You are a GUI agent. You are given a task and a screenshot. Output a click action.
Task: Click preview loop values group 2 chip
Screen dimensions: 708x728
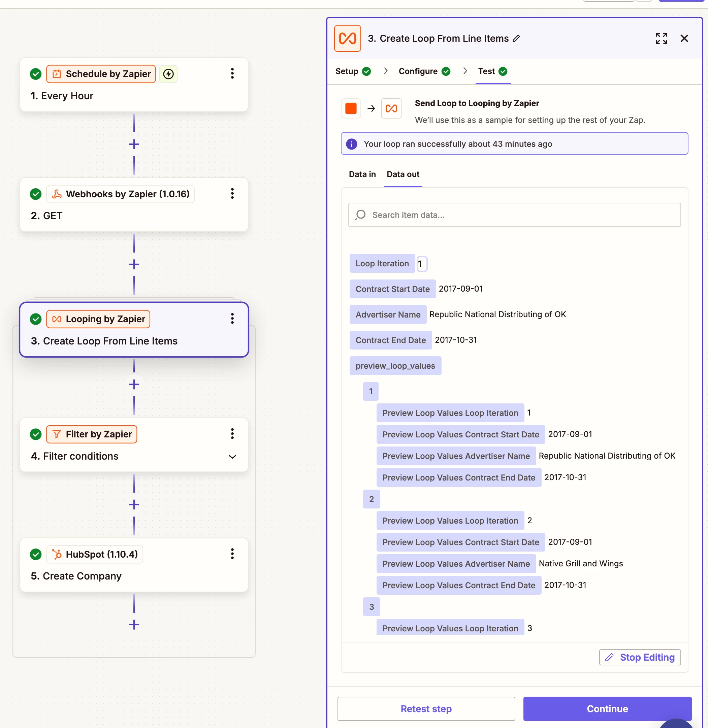371,499
